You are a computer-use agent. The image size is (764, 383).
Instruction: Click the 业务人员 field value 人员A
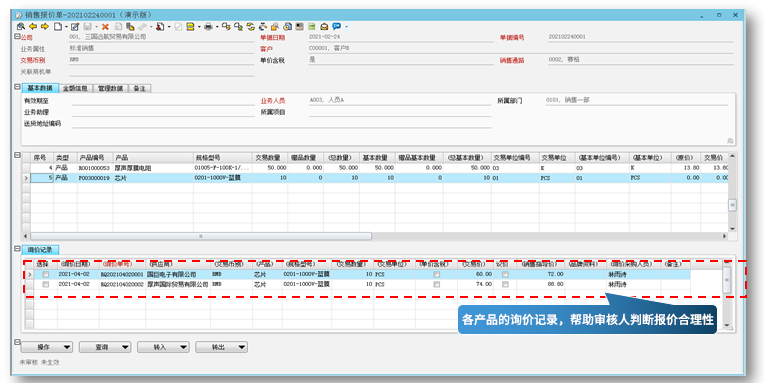(x=336, y=100)
